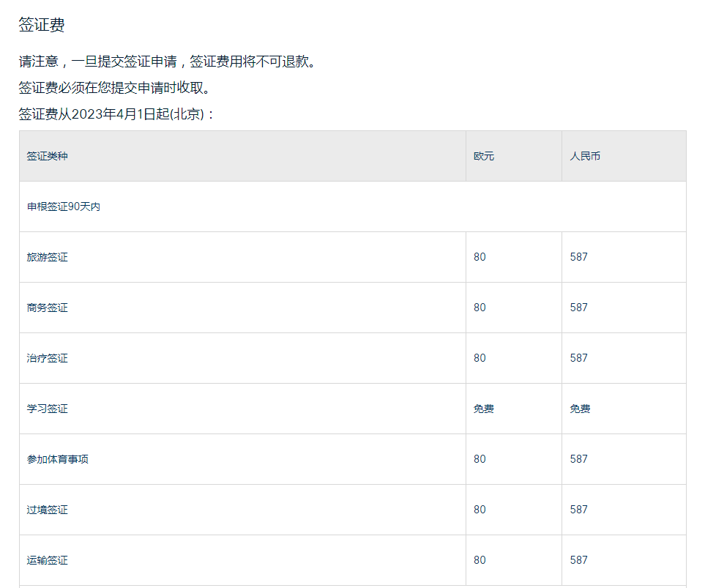Select the 治疗签证 row label
The image size is (705, 588).
tap(47, 358)
